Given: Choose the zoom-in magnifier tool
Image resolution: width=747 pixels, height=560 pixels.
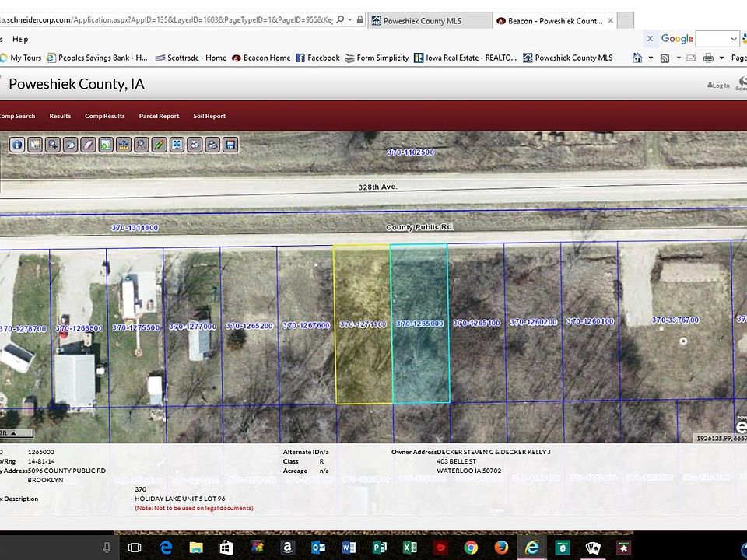Looking at the screenshot, I should click(52, 144).
